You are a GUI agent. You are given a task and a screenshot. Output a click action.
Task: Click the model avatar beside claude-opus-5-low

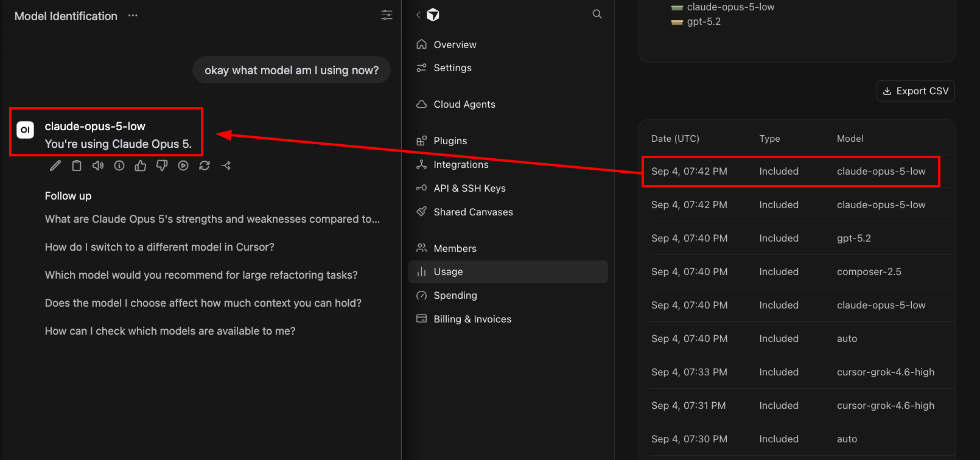pos(26,130)
